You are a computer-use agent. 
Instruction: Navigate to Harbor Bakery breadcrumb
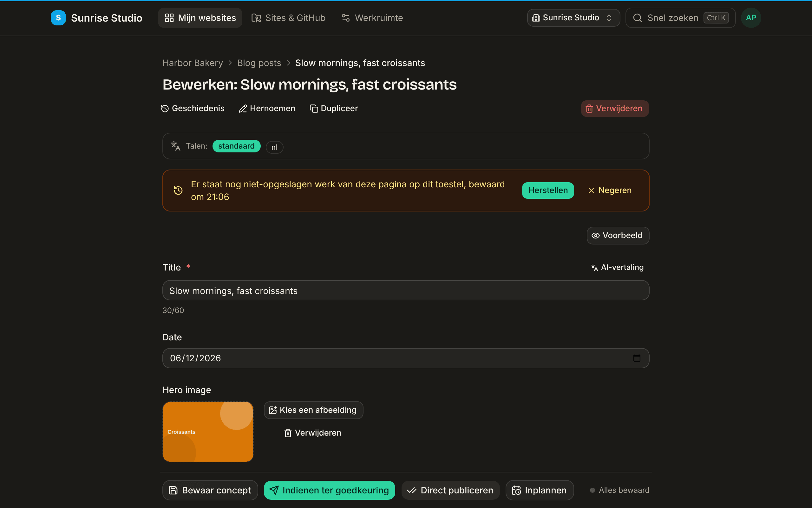(x=193, y=63)
